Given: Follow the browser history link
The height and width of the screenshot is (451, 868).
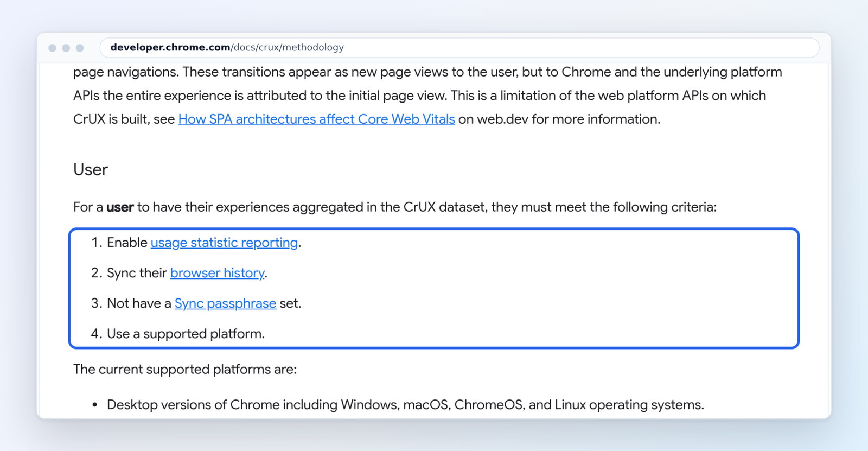Looking at the screenshot, I should [x=217, y=273].
